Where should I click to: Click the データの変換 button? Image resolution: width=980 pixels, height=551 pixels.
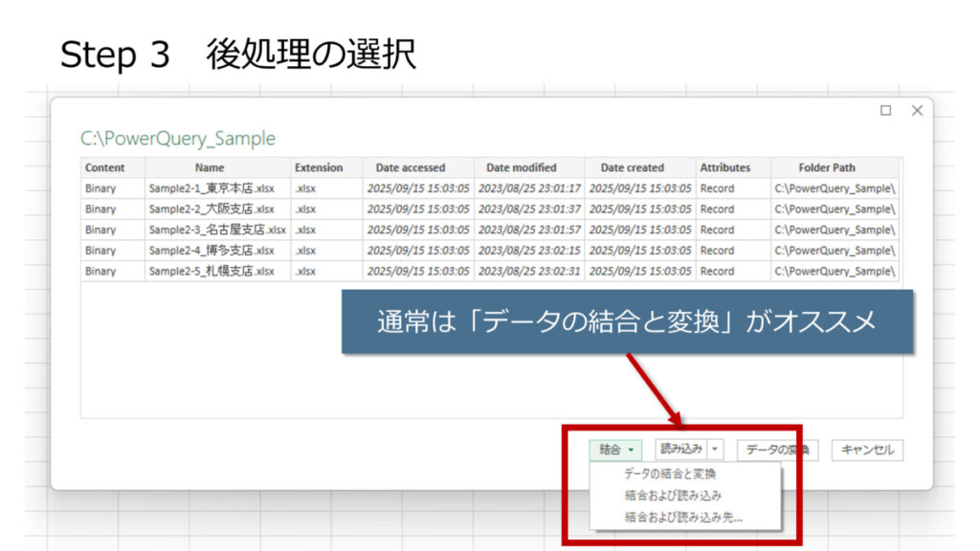(x=777, y=450)
